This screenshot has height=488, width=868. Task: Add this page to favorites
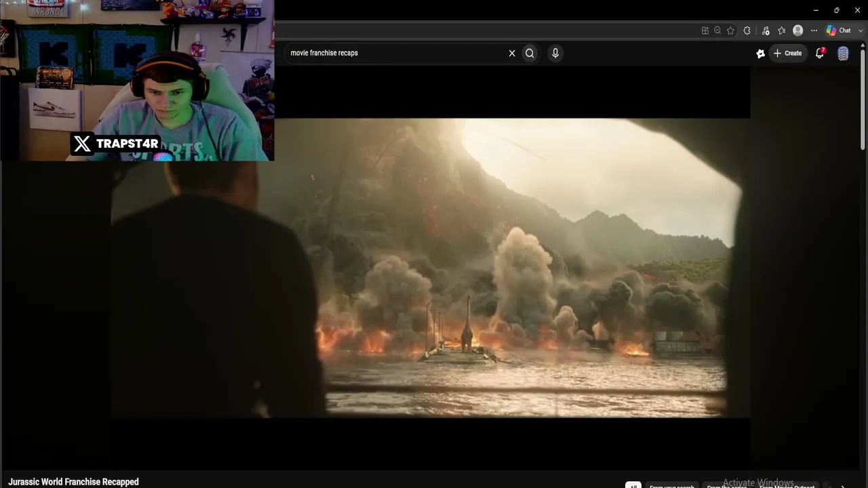tap(730, 30)
